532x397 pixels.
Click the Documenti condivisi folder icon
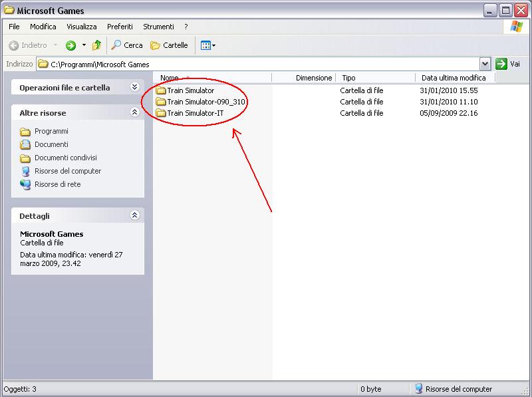coord(25,158)
